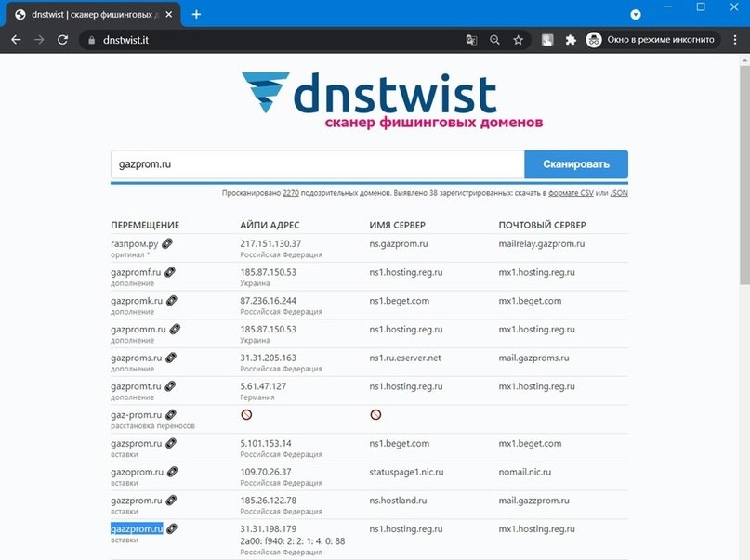Image resolution: width=750 pixels, height=560 pixels.
Task: Click the zoom magnifier icon in address bar
Action: pos(494,40)
